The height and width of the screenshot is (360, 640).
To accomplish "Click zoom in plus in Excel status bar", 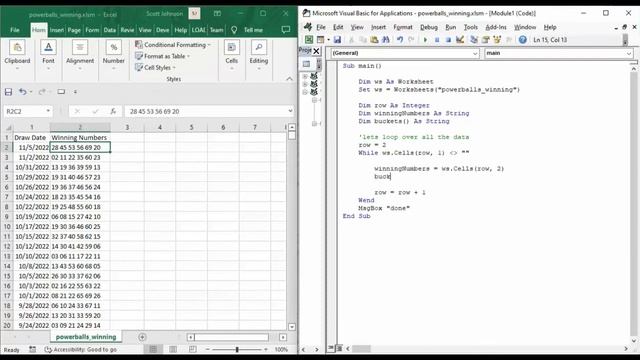I will (x=266, y=349).
